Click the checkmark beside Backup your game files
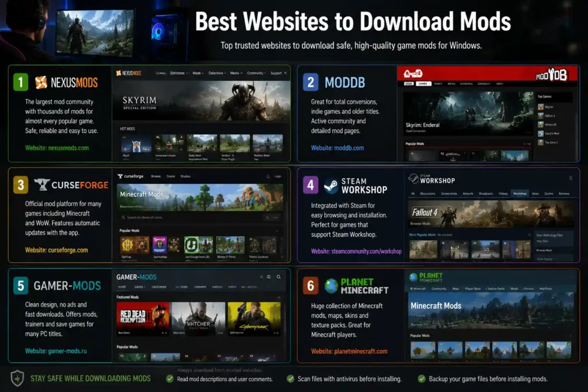The width and height of the screenshot is (588, 392). [x=422, y=378]
